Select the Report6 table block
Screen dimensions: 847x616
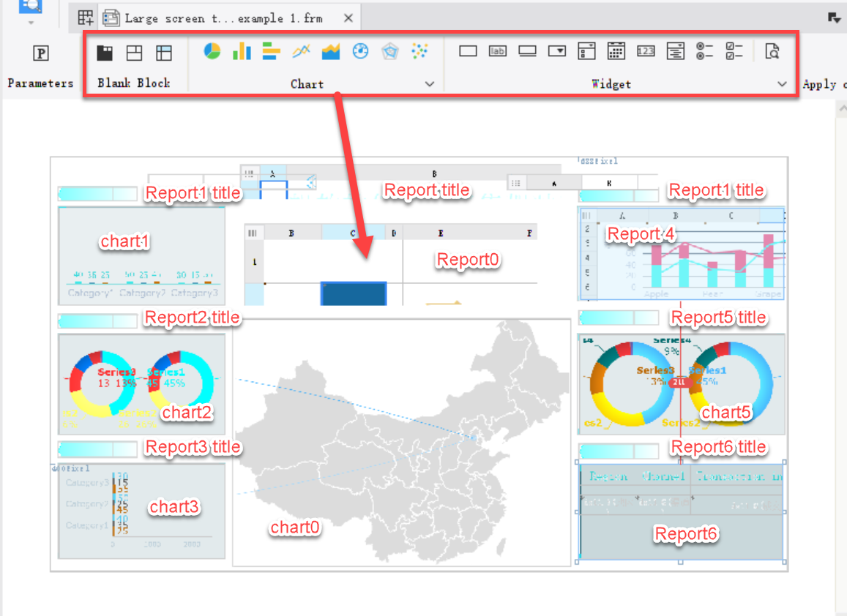[x=681, y=512]
